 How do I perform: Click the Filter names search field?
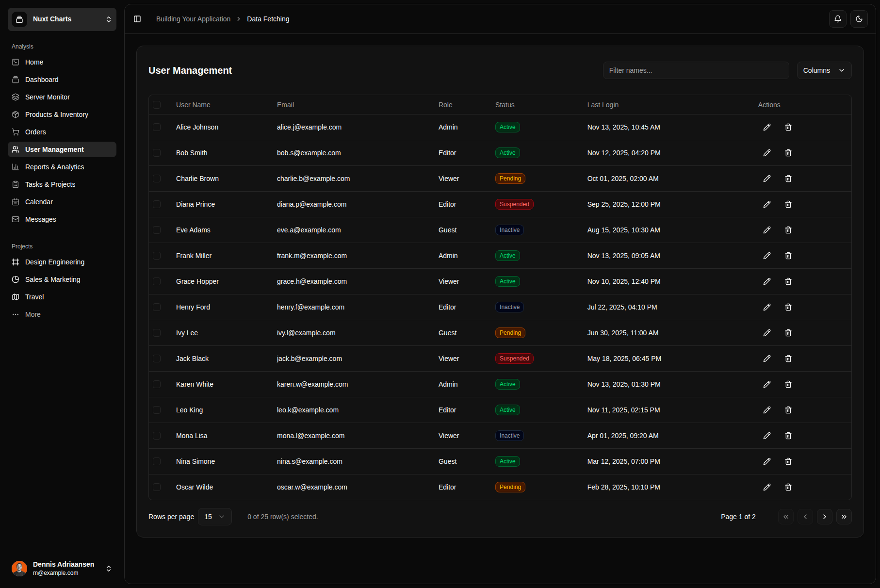point(696,70)
